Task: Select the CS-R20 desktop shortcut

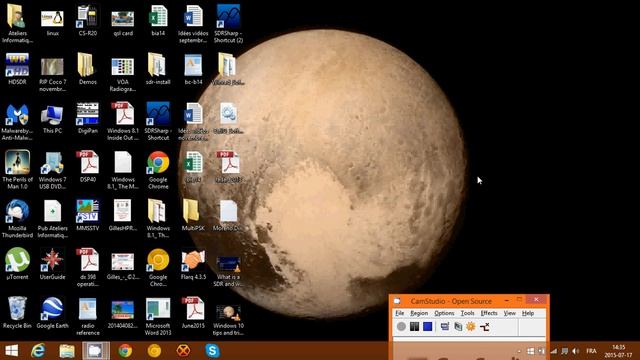Action: pos(87,20)
